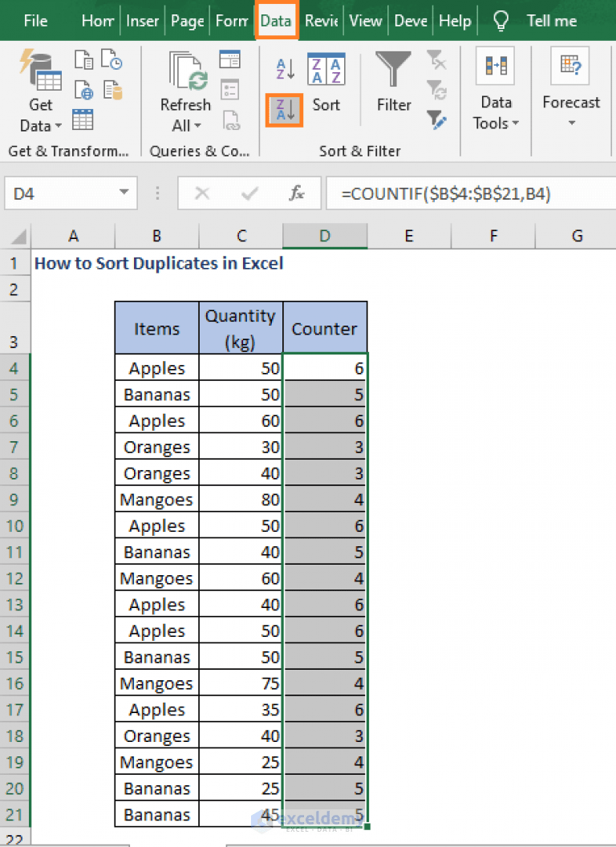Open the Insert Function (fx) icon

click(x=297, y=193)
